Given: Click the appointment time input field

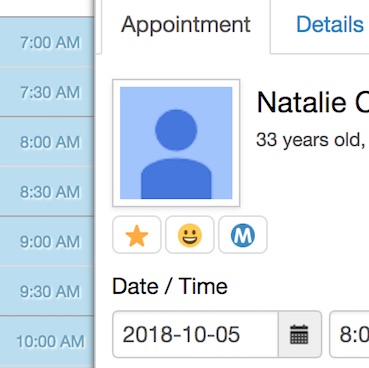Looking at the screenshot, I should pyautogui.click(x=349, y=334).
